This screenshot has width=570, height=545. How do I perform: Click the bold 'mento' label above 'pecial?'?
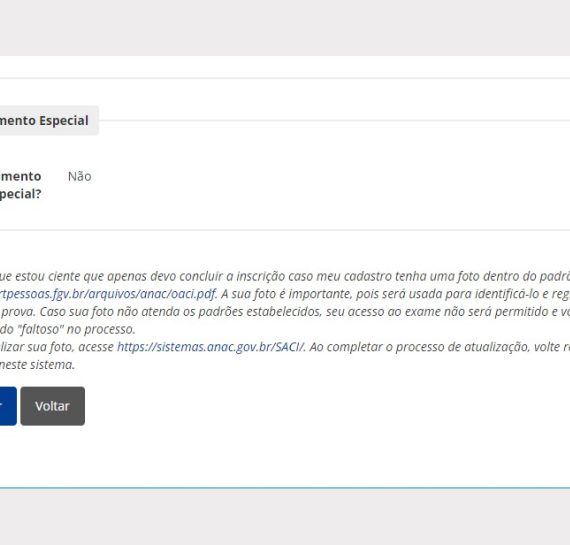point(20,176)
